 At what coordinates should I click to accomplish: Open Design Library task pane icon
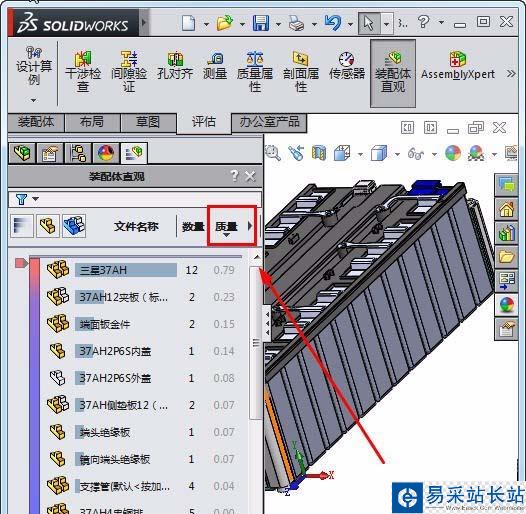tap(506, 233)
